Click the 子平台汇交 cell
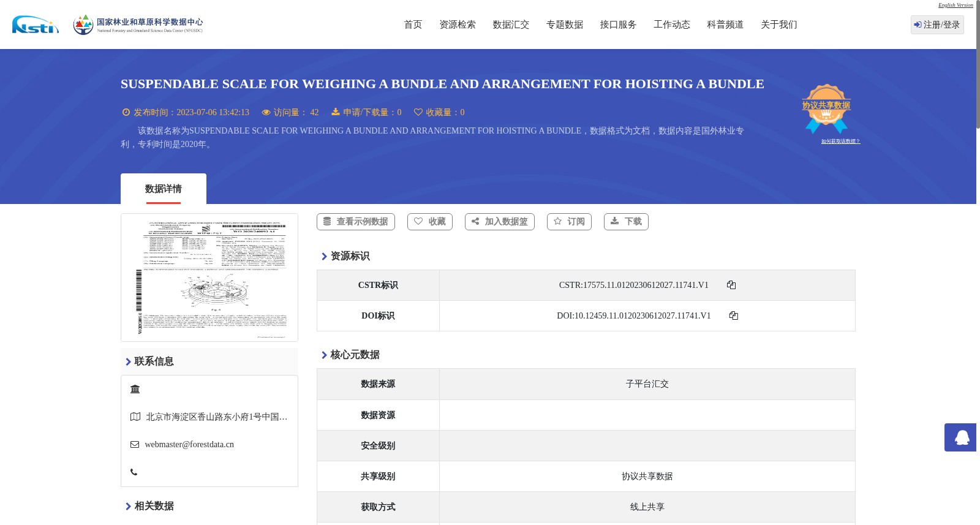Image resolution: width=980 pixels, height=525 pixels. click(647, 384)
